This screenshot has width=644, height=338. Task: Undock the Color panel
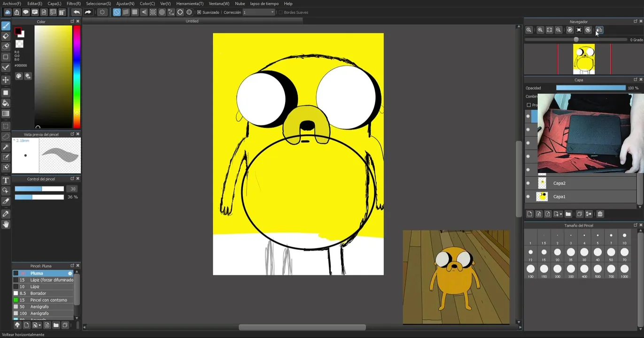(x=72, y=22)
